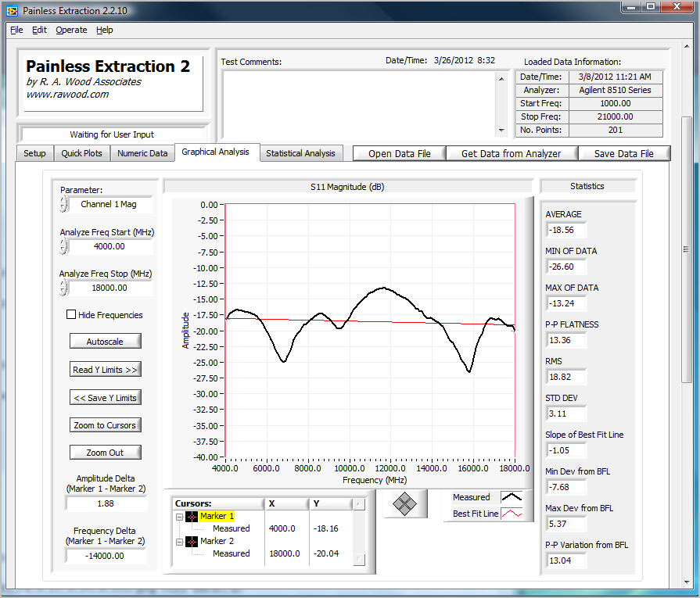
Task: Select the Graphical Analysis tab
Action: point(216,152)
